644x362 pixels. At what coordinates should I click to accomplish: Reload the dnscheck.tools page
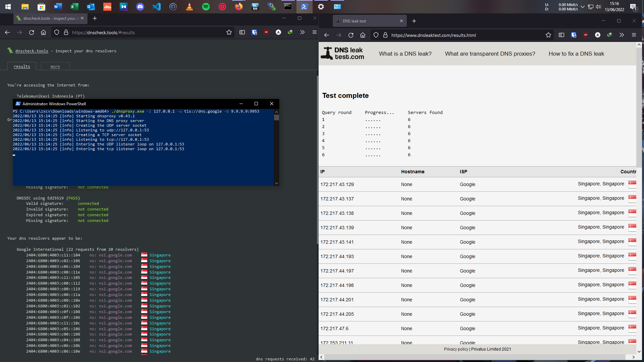32,33
